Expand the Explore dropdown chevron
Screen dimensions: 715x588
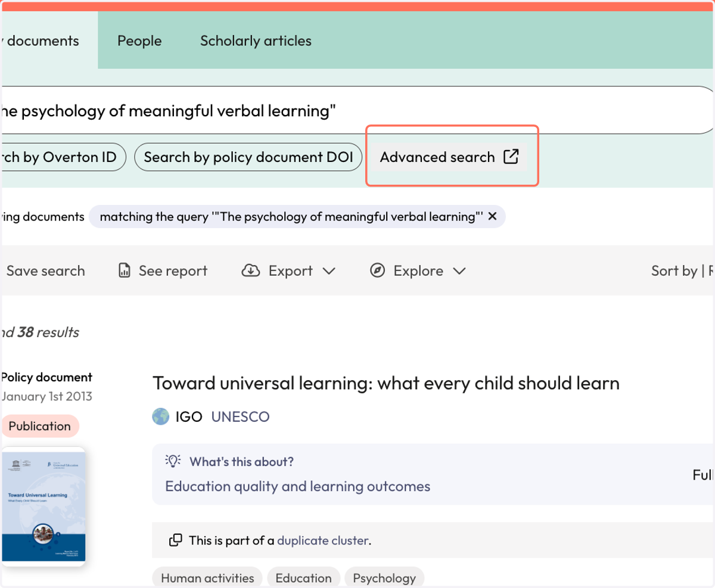coord(459,271)
